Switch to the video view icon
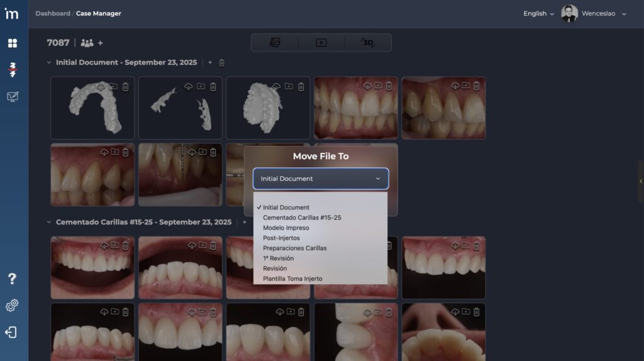 pyautogui.click(x=321, y=43)
